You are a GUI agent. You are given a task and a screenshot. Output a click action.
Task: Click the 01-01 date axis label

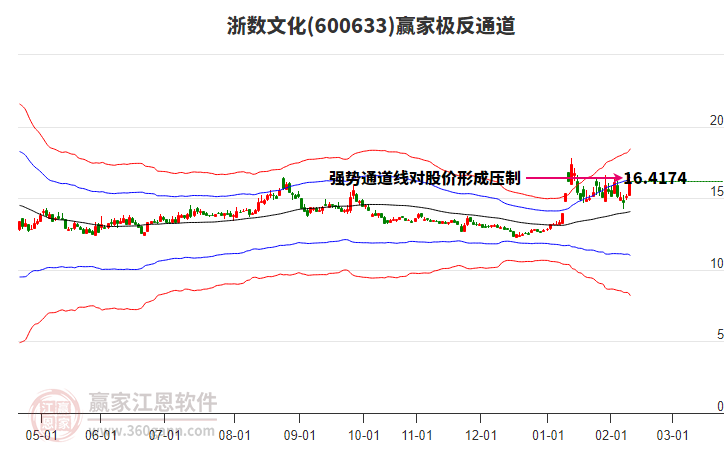pos(548,435)
